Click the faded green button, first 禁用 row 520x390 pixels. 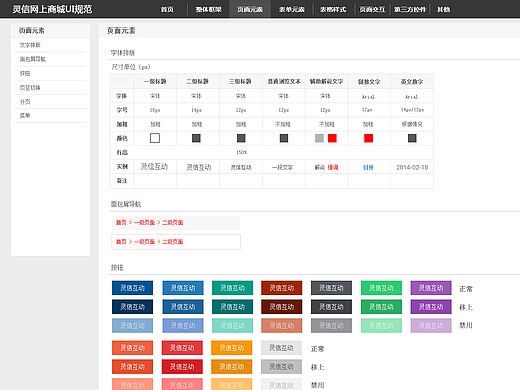coord(381,325)
